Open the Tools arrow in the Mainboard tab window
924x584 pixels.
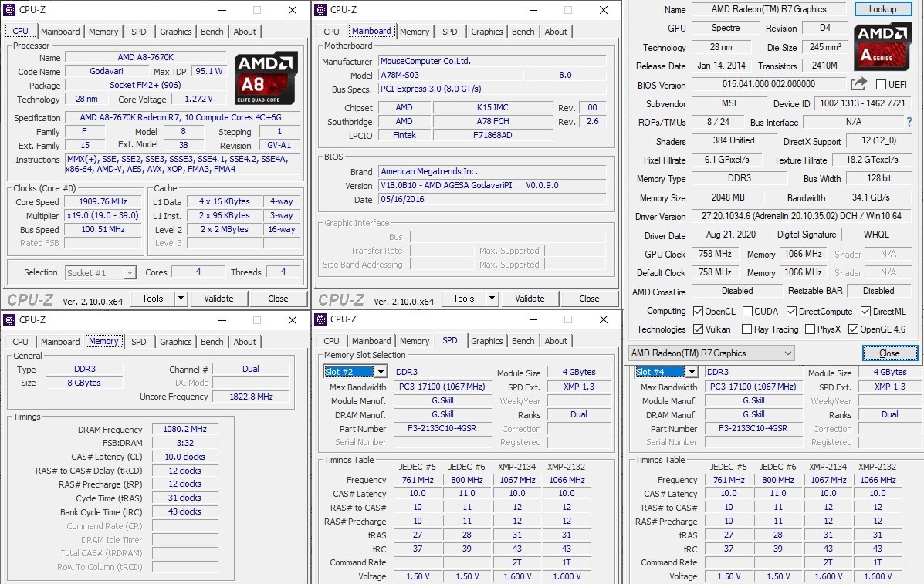[x=492, y=299]
